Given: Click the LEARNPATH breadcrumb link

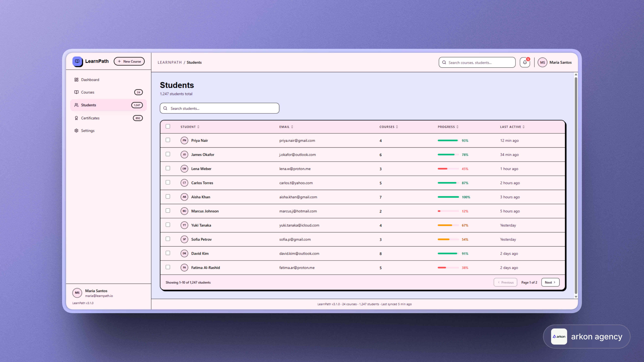Looking at the screenshot, I should pos(170,63).
